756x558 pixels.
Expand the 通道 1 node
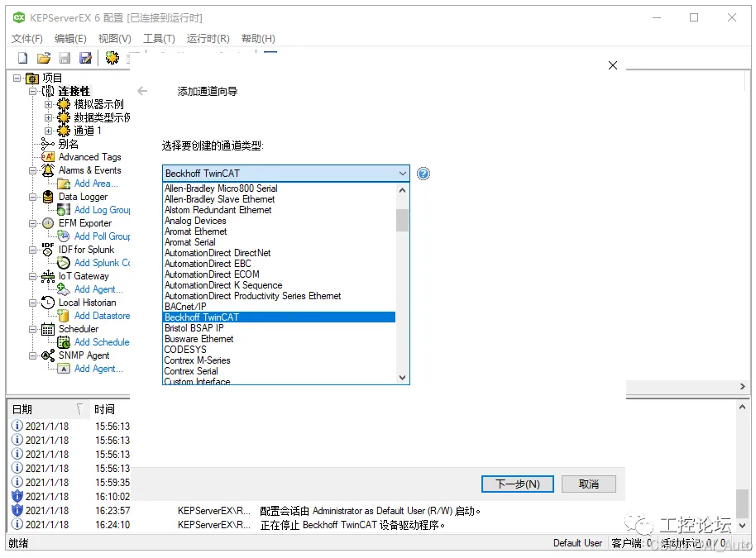point(48,131)
